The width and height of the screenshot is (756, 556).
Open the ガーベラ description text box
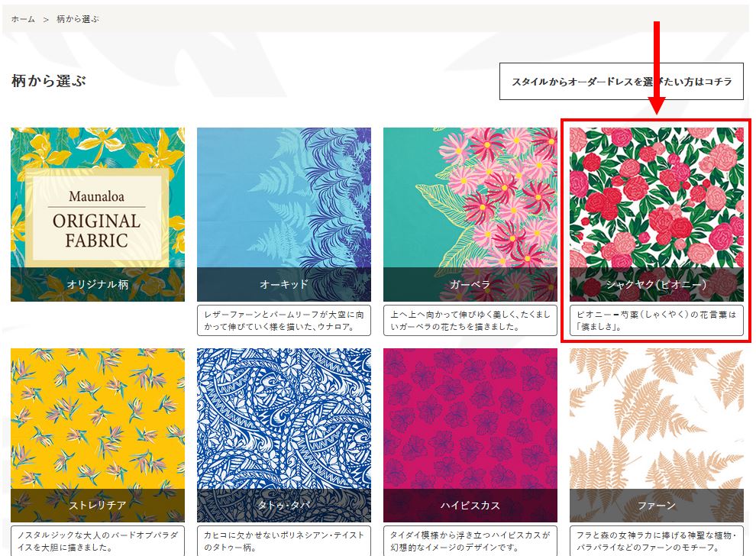click(470, 320)
